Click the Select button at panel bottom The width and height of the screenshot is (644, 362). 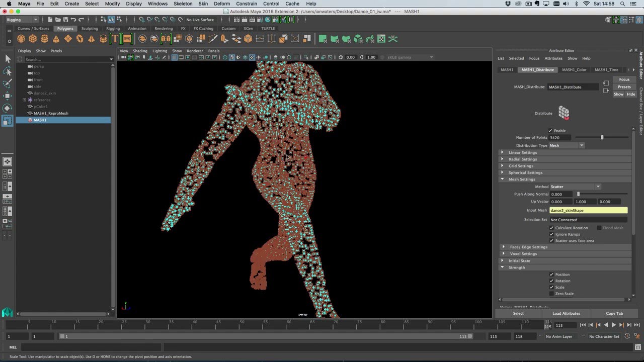coord(518,313)
